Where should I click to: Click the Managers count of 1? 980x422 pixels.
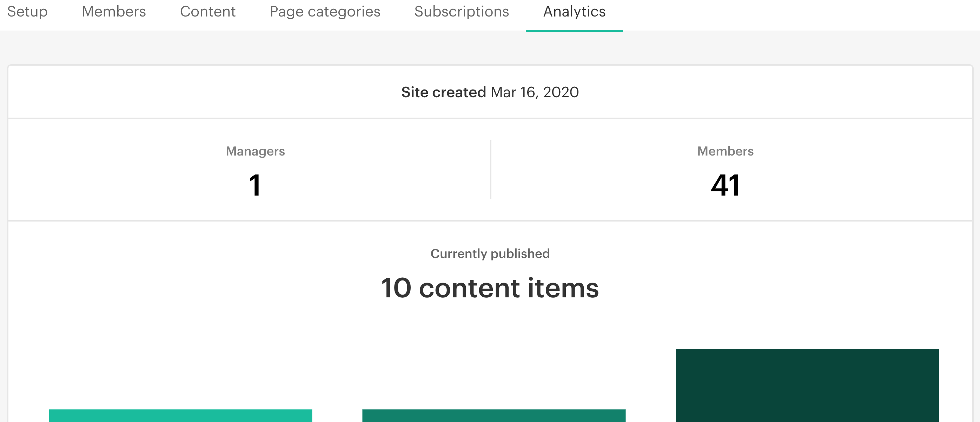255,185
